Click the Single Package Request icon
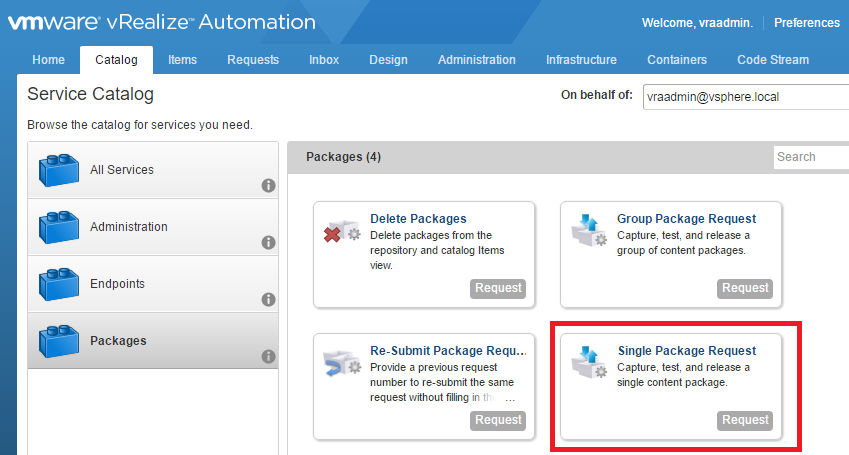This screenshot has width=849, height=455. (x=587, y=362)
